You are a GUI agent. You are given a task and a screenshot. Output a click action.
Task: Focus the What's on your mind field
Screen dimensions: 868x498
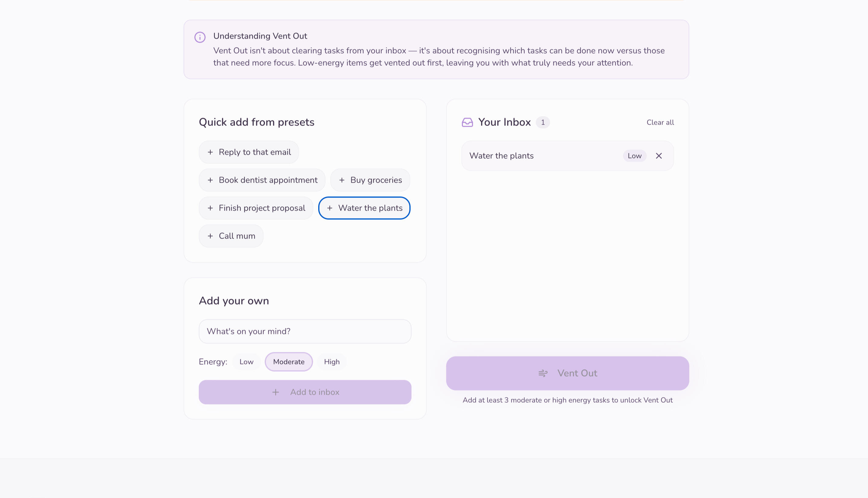point(305,331)
